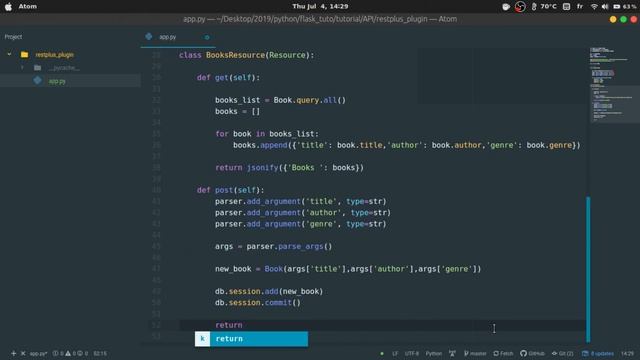Click the parser.add_argument('title') line
Screen dimensions: 640x360
(x=300, y=201)
